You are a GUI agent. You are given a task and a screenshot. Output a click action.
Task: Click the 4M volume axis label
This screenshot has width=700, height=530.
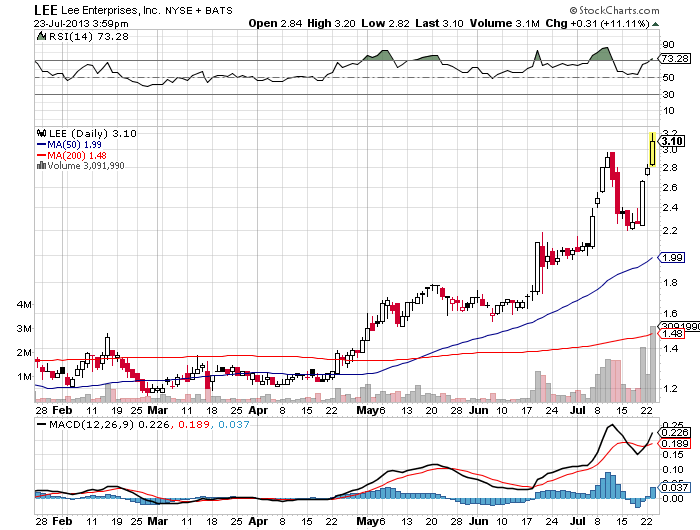point(24,305)
